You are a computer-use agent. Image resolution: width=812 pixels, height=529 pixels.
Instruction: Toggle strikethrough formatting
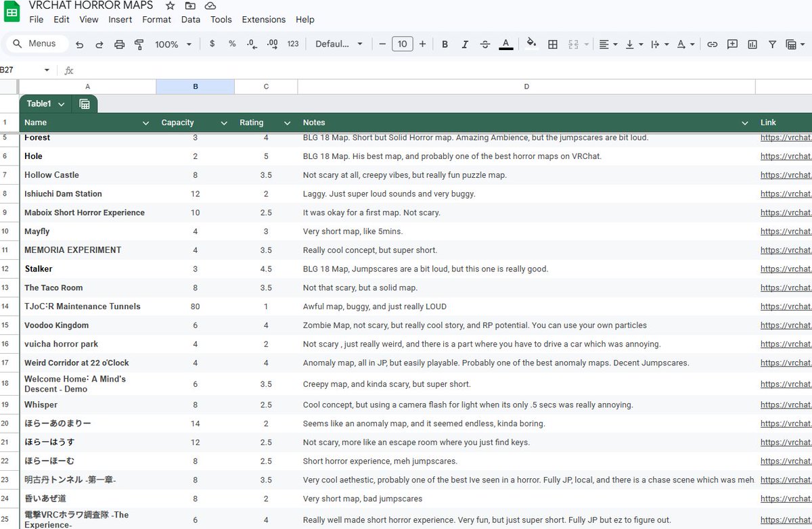(x=485, y=44)
